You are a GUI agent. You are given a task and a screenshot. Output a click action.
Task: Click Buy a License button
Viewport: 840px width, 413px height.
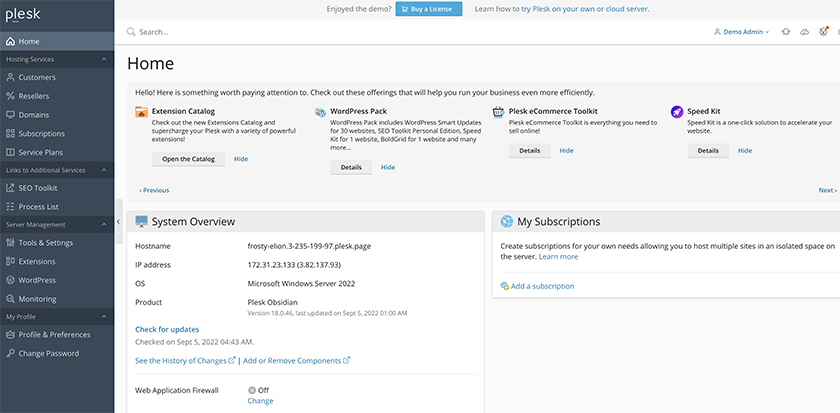(429, 9)
